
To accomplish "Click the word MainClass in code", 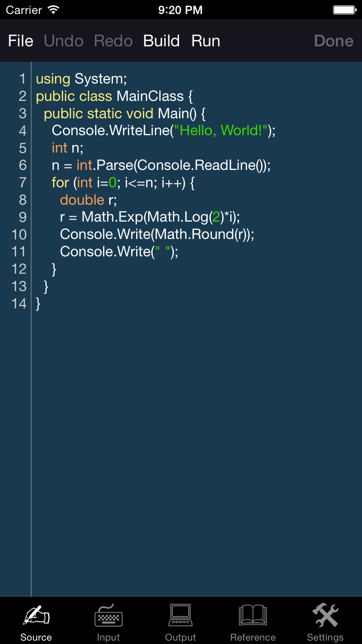I will point(150,96).
